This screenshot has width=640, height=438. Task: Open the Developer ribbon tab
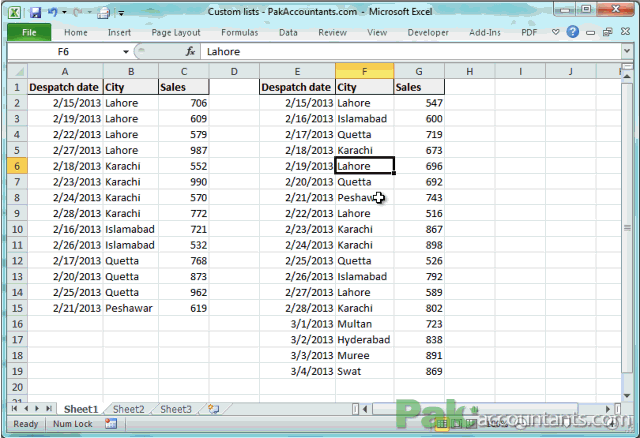click(x=428, y=32)
